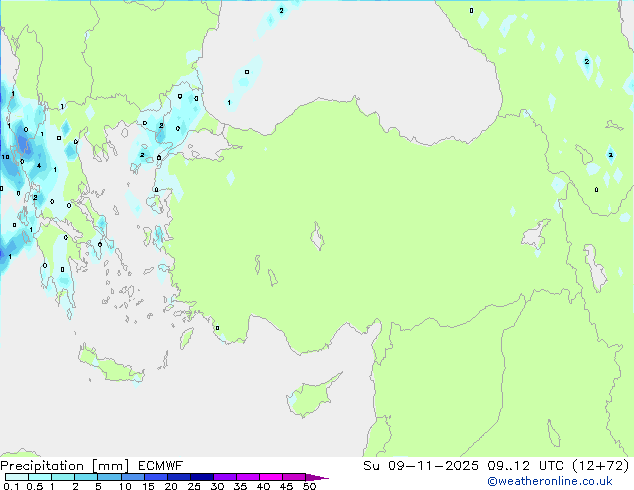Image resolution: width=634 pixels, height=490 pixels.
Task: Click the '(12+72)' forecast run label
Action: 601,466
